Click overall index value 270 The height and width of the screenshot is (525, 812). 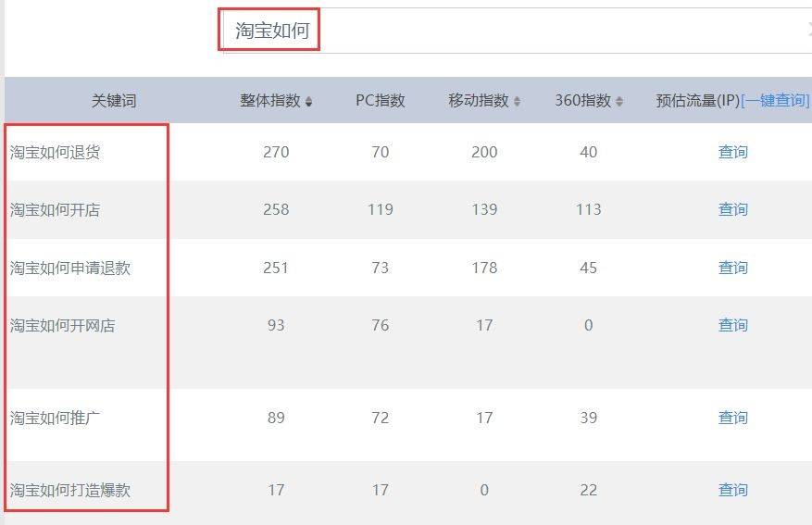276,152
